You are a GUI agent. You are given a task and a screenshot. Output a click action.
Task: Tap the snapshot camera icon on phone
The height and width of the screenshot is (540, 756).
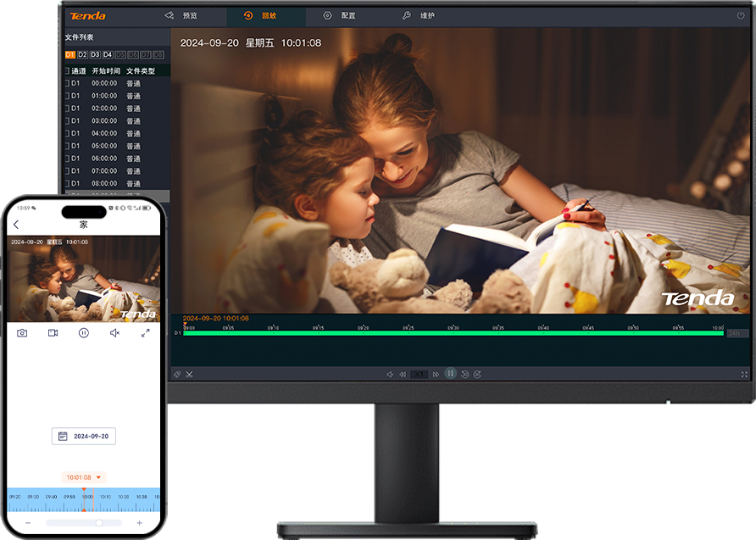point(22,333)
